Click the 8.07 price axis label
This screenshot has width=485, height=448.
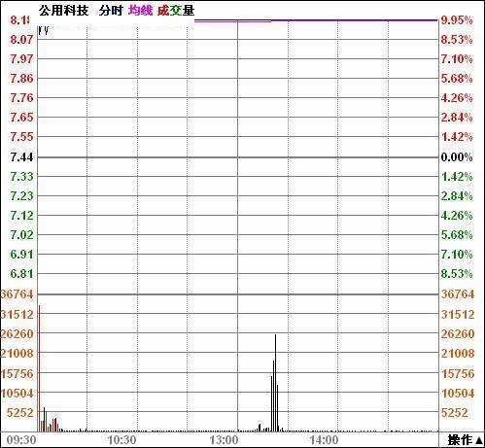[21, 40]
